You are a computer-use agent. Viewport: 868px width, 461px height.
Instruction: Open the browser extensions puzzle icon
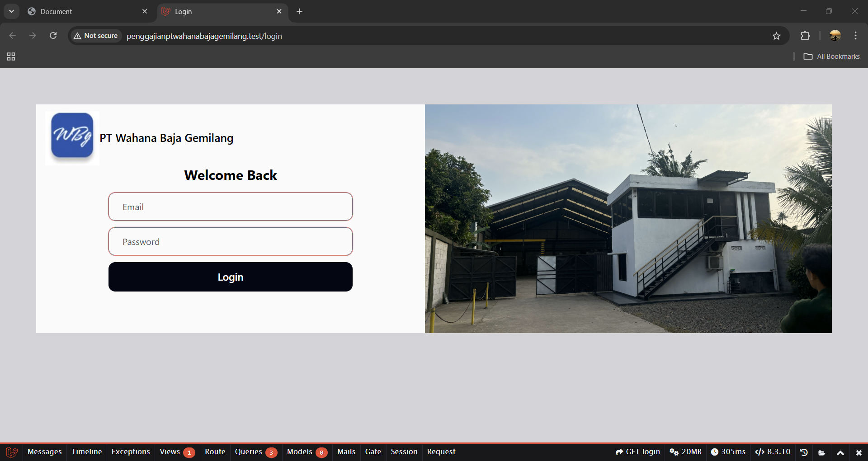(805, 36)
